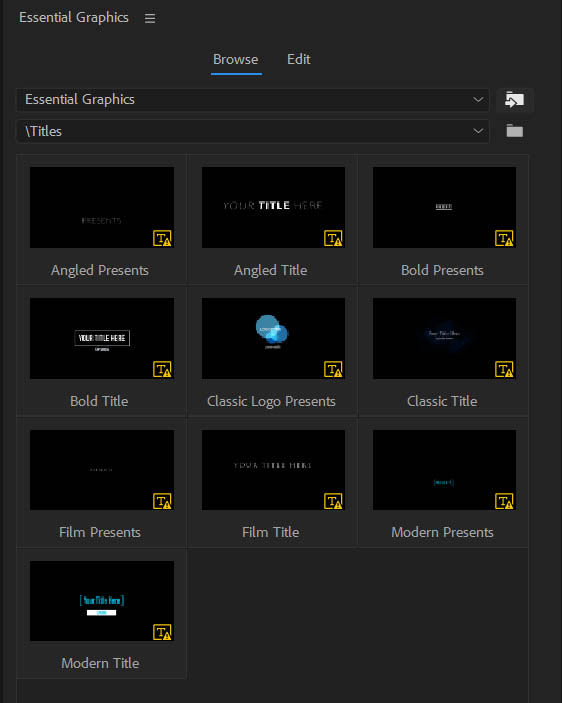562x703 pixels.
Task: Select the Bold Title template thumbnail
Action: [102, 338]
